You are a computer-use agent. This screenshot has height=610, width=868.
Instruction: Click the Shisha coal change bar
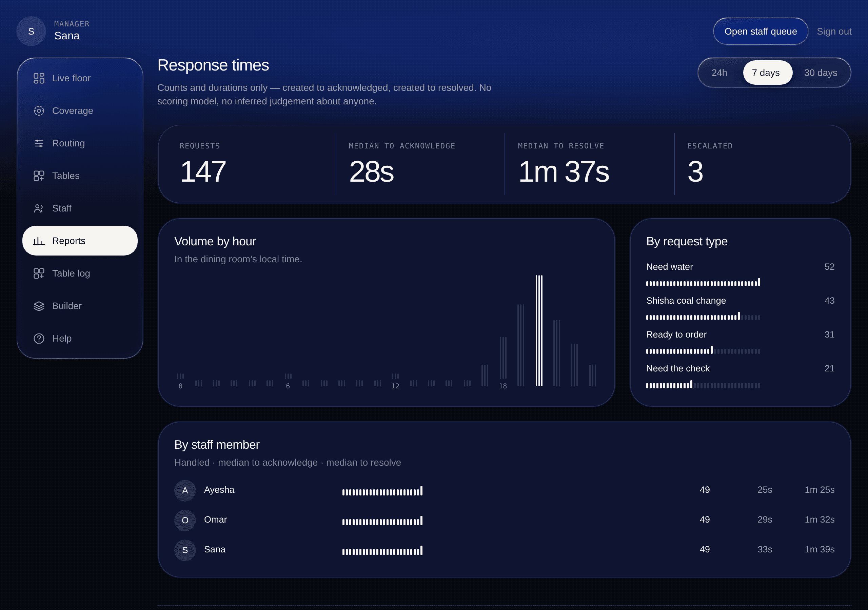(x=703, y=316)
